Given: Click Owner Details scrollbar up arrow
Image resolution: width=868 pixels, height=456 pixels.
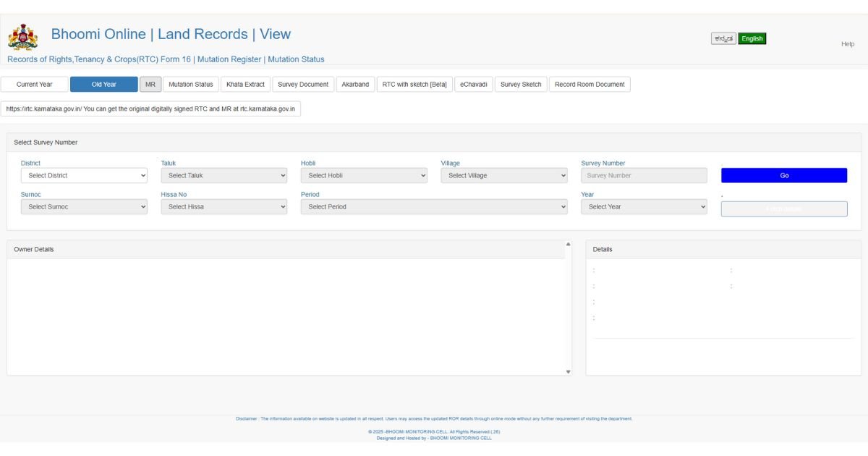Looking at the screenshot, I should tap(568, 245).
